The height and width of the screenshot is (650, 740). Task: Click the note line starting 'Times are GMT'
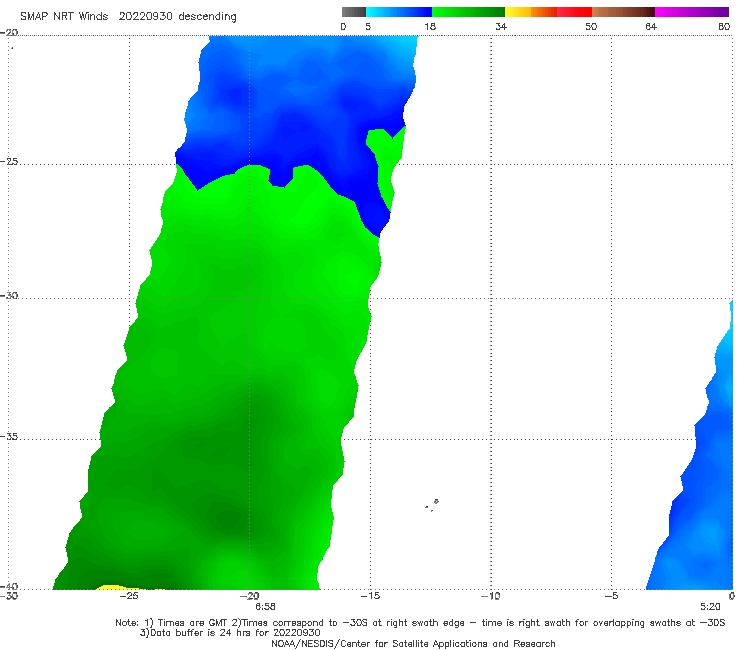click(x=420, y=623)
